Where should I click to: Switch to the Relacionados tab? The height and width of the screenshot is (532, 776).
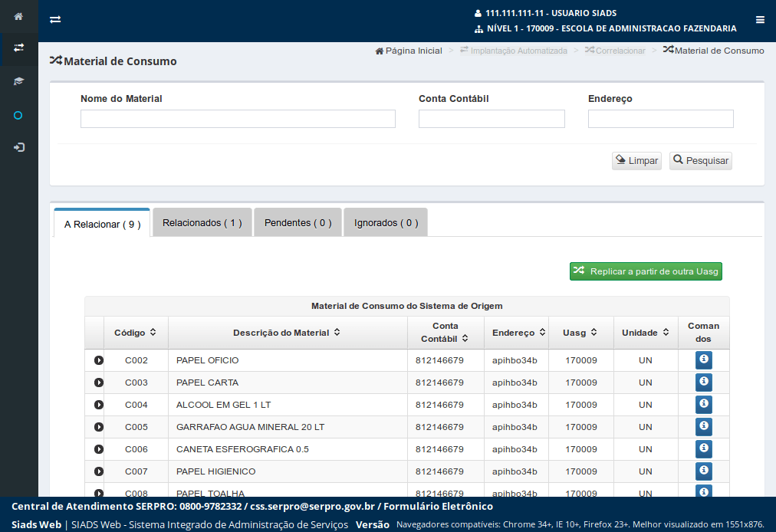pos(202,223)
